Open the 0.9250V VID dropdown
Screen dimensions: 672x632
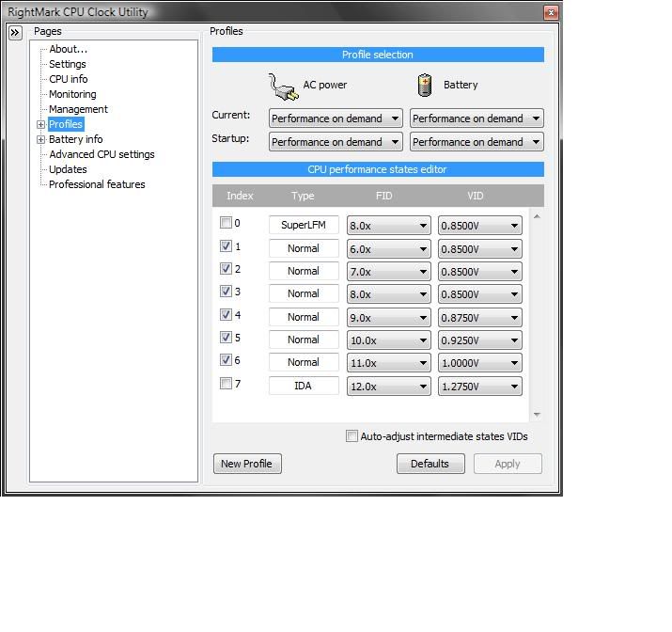coord(480,340)
